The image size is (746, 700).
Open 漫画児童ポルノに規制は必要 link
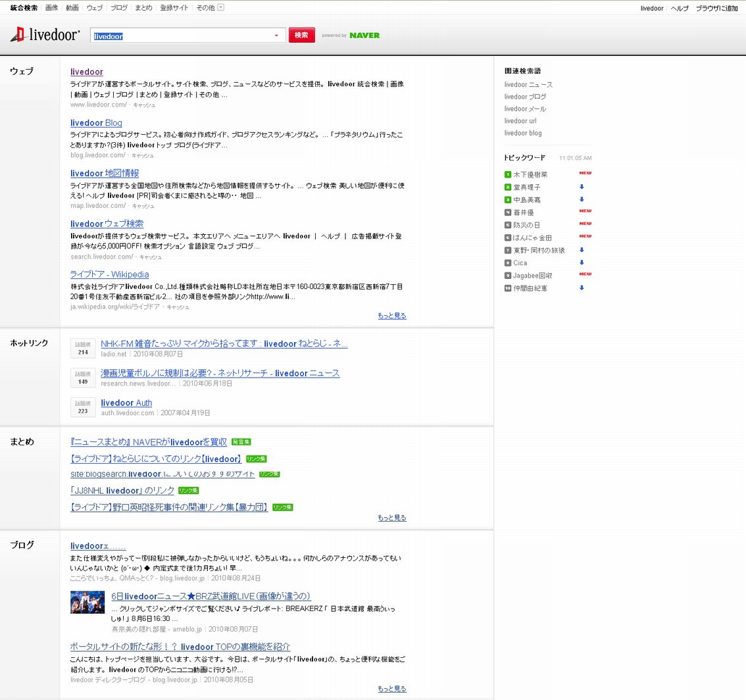pyautogui.click(x=220, y=373)
